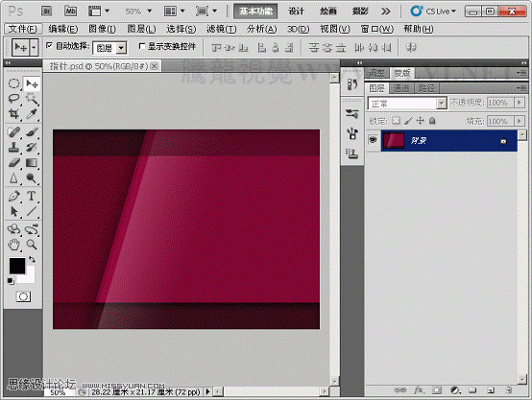Show more workspaces via double chevron
The image size is (532, 400).
coord(385,12)
